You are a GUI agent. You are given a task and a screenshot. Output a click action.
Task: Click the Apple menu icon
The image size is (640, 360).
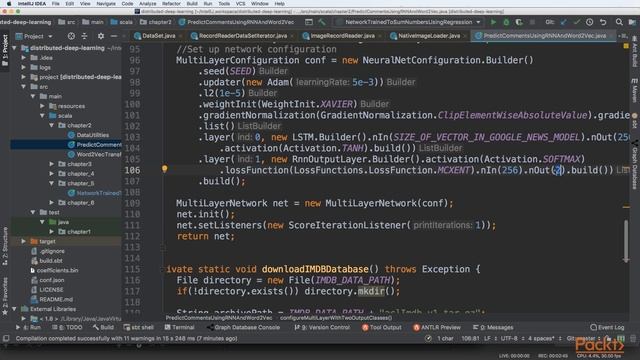(x=9, y=4)
